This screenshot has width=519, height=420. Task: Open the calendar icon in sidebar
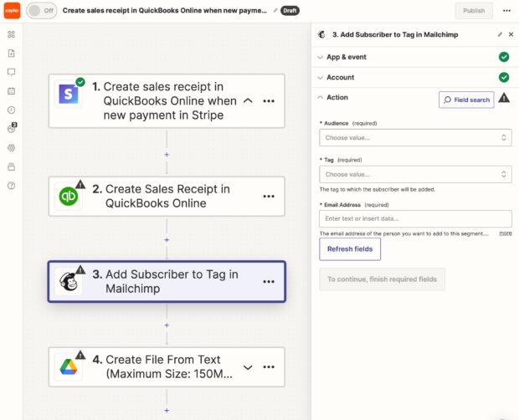tap(11, 91)
